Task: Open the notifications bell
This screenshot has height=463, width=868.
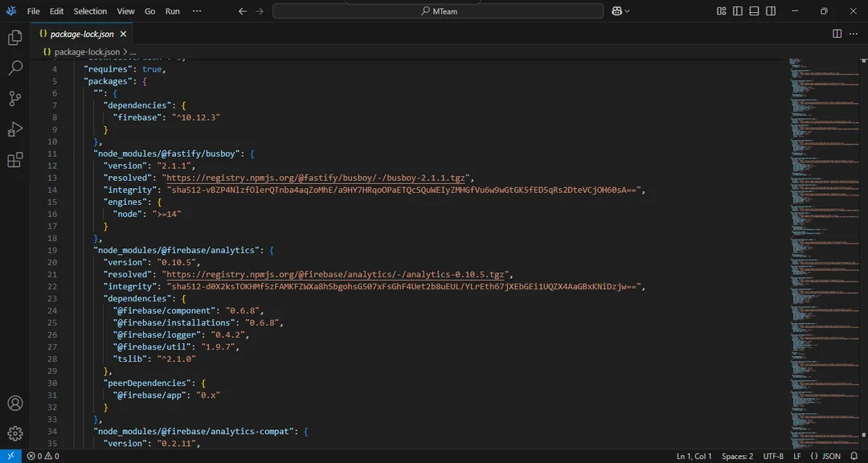Action: (x=854, y=457)
